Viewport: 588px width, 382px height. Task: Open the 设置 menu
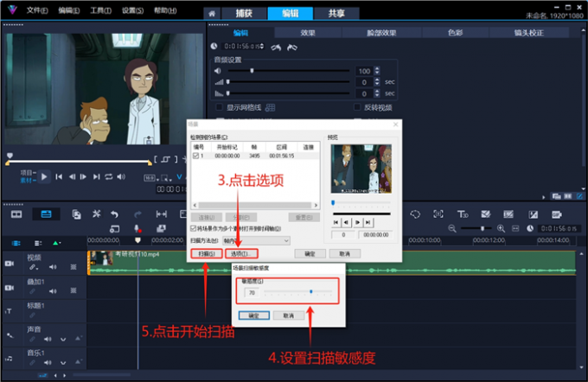pyautogui.click(x=132, y=10)
